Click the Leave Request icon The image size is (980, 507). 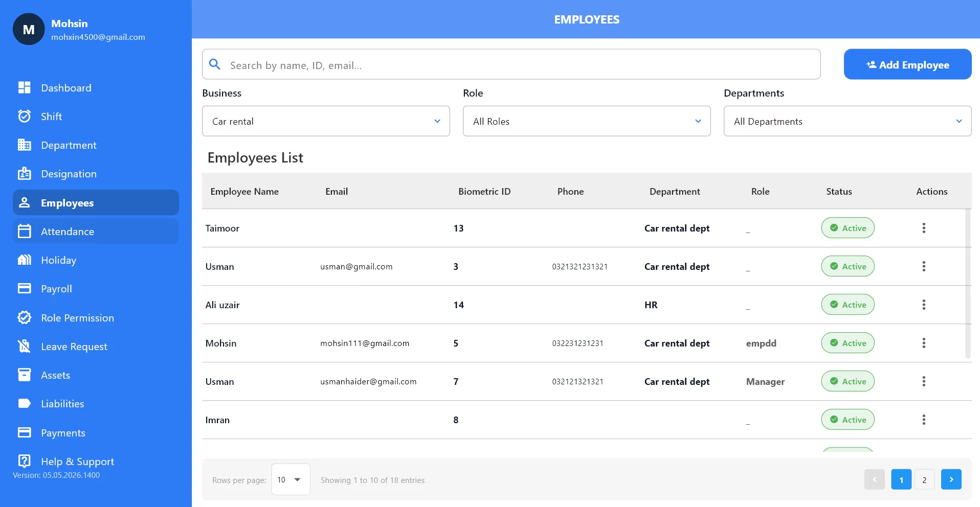pyautogui.click(x=24, y=347)
